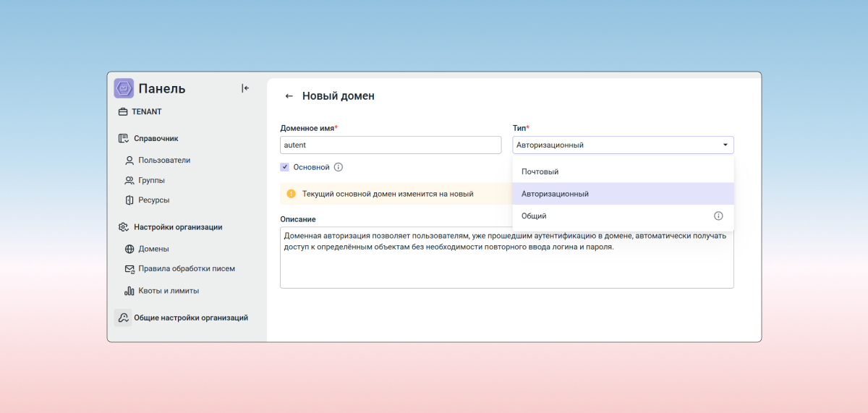The image size is (868, 413).
Task: Click the Доменное имя input field
Action: (x=391, y=145)
